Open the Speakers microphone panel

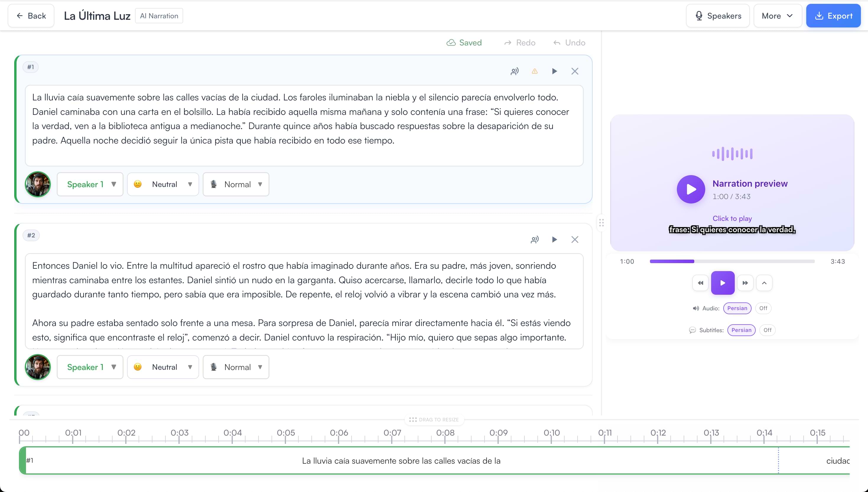718,16
